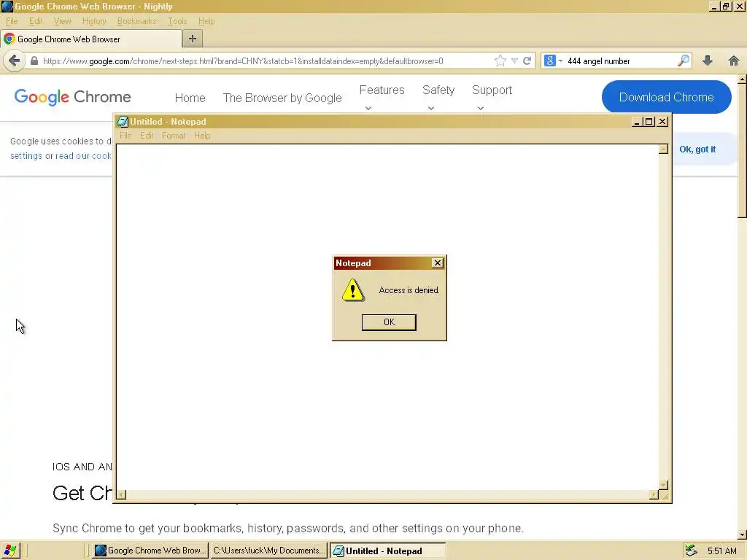The image size is (747, 560).
Task: Click the browser page scrollbar down arrow
Action: pos(742,534)
